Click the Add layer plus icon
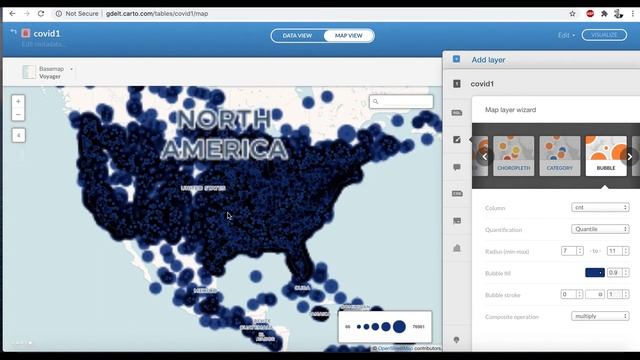The height and width of the screenshot is (360, 640). [456, 59]
